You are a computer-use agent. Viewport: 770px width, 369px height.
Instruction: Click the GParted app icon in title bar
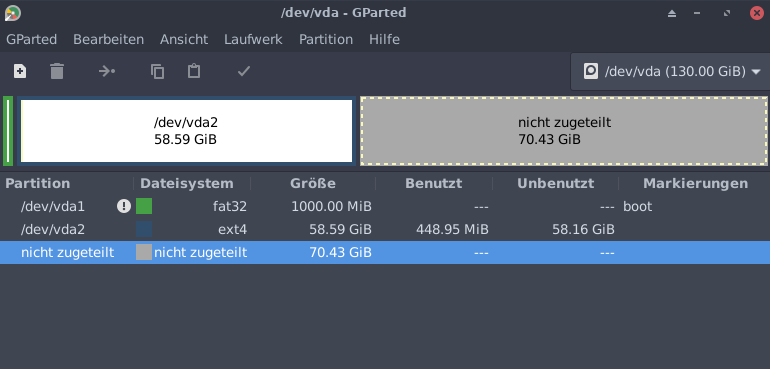coord(12,13)
